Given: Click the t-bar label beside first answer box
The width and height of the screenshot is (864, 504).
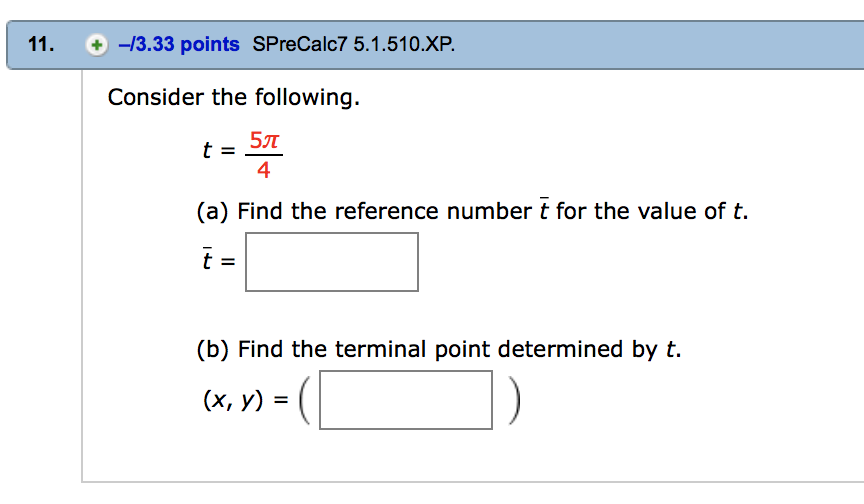Looking at the screenshot, I should click(206, 262).
